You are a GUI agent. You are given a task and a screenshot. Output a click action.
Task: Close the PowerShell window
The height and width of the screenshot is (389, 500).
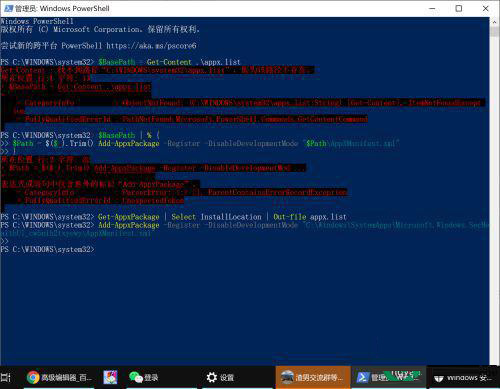[485, 8]
